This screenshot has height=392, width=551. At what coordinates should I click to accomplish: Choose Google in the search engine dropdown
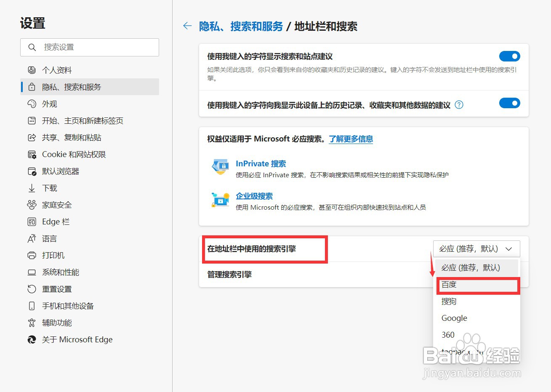[454, 318]
